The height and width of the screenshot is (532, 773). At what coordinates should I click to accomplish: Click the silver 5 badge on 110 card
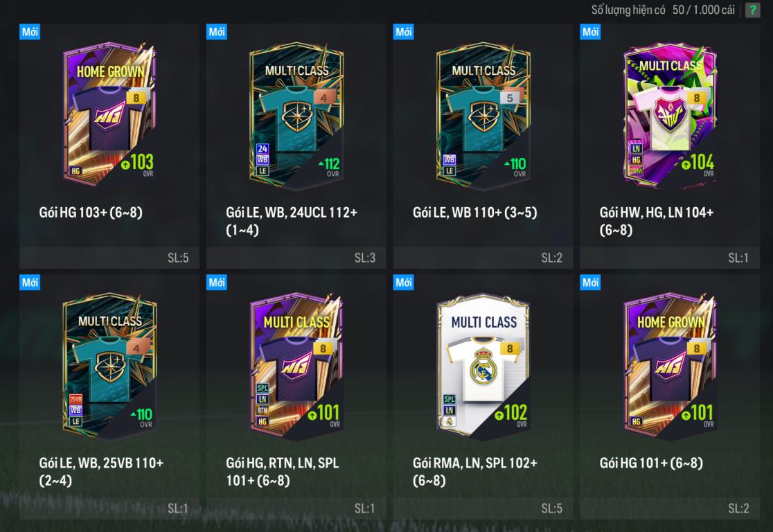click(510, 98)
